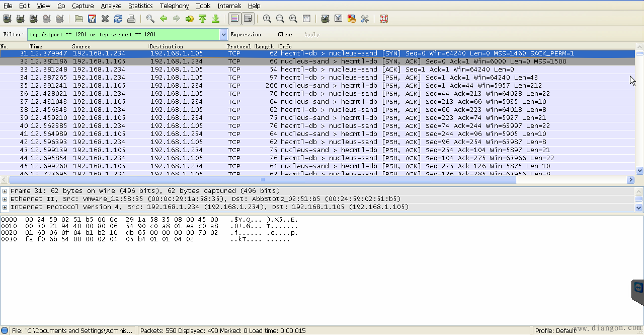Expand the Ethernet II details row
644x335 pixels.
5,199
